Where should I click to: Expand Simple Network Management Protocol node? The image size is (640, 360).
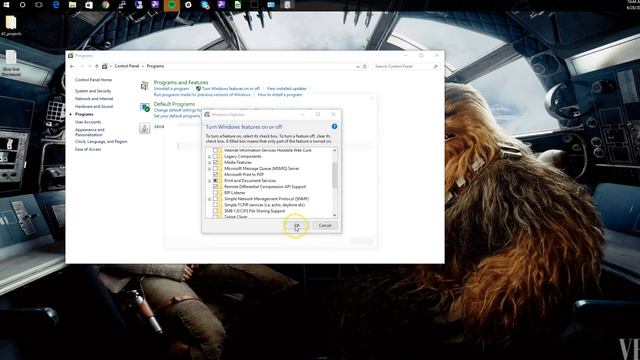(x=209, y=199)
